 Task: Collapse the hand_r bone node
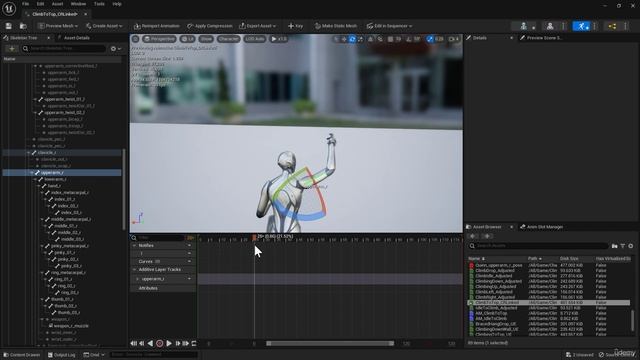[39, 186]
